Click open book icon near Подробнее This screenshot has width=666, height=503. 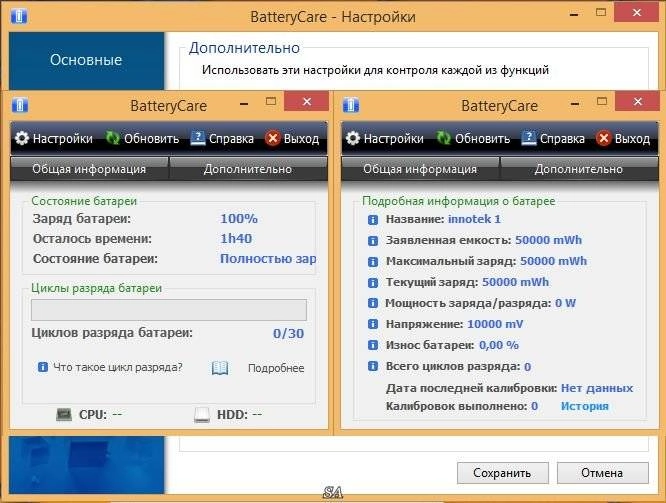point(220,368)
